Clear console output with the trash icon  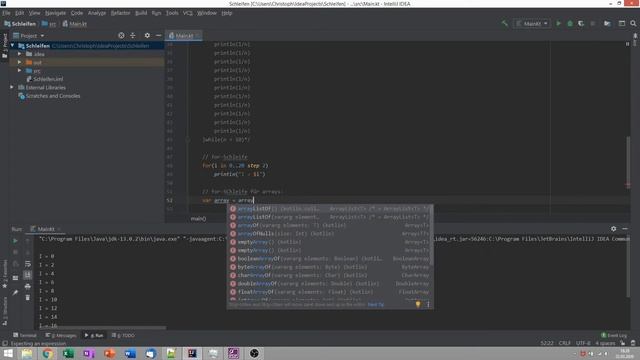tap(28, 298)
